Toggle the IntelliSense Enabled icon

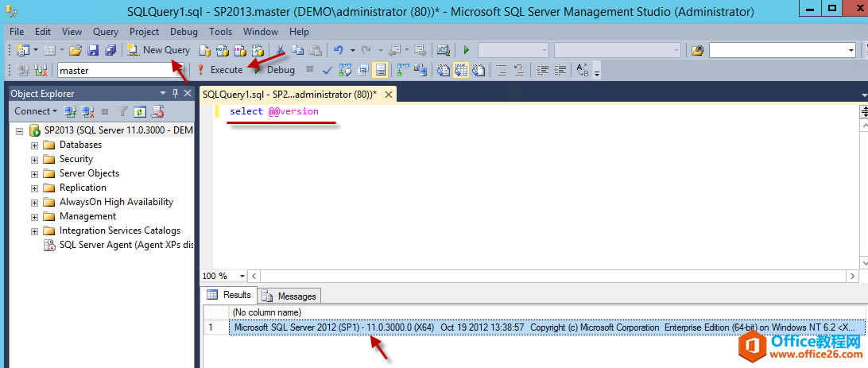point(380,70)
